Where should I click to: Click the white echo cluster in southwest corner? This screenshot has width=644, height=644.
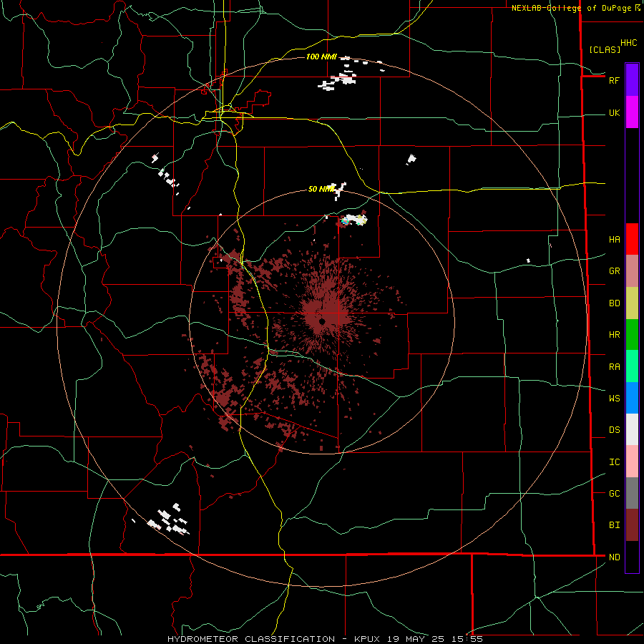coord(168,520)
